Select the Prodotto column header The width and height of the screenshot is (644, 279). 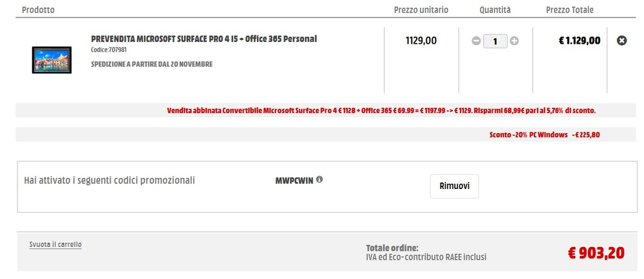[38, 10]
